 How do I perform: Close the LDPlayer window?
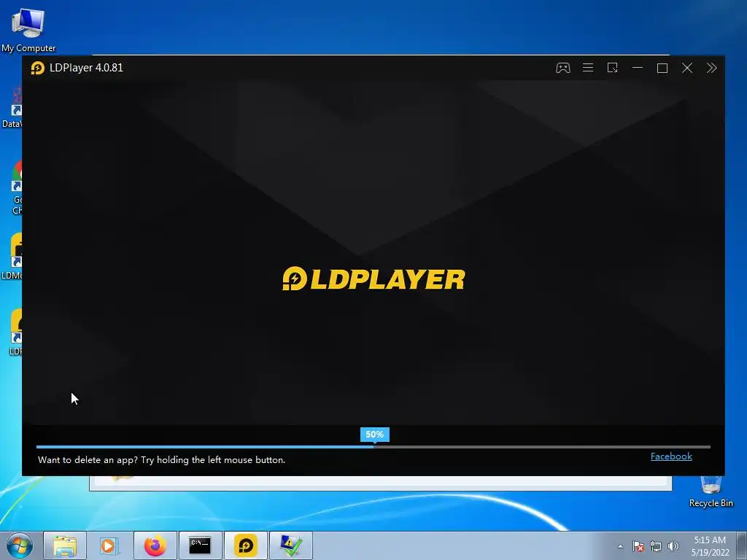687,68
